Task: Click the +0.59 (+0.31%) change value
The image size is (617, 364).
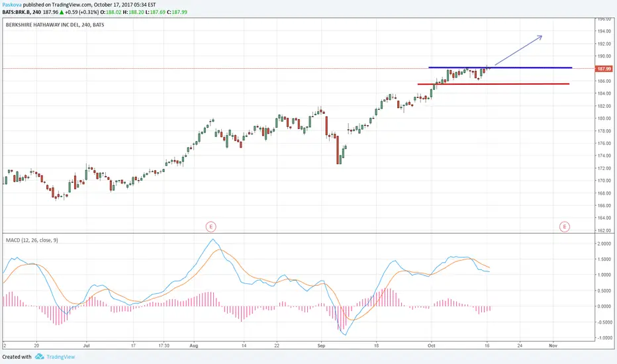Action: point(82,12)
